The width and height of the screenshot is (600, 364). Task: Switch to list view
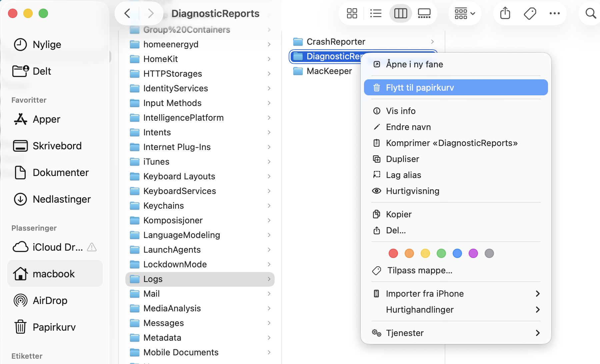(376, 13)
